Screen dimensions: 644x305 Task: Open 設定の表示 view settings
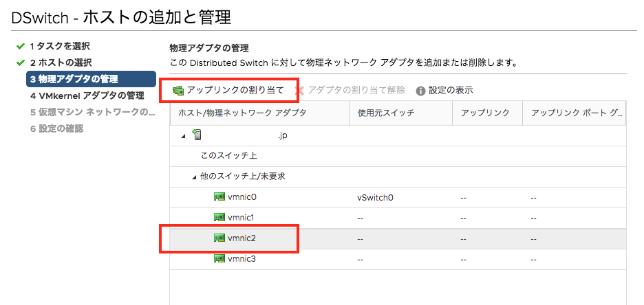pos(451,90)
